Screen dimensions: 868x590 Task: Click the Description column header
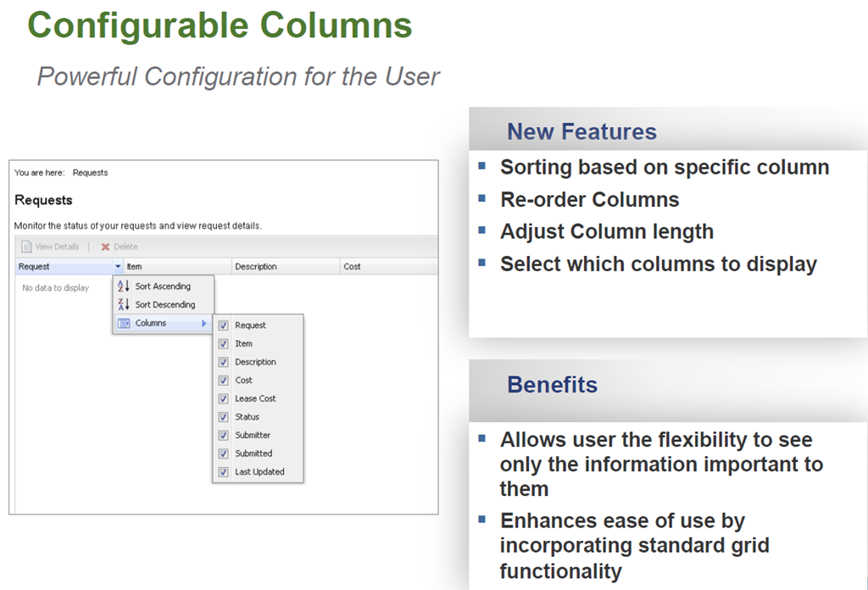(256, 266)
